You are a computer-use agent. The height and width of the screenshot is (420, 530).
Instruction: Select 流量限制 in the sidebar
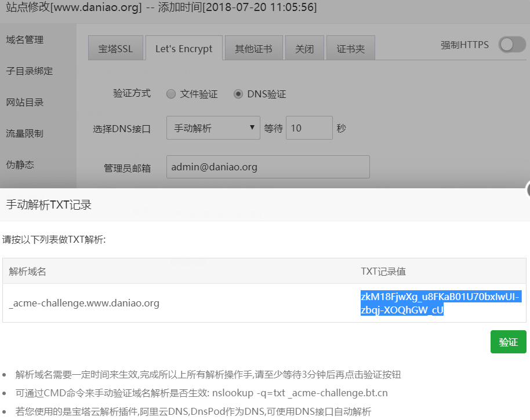coord(25,134)
